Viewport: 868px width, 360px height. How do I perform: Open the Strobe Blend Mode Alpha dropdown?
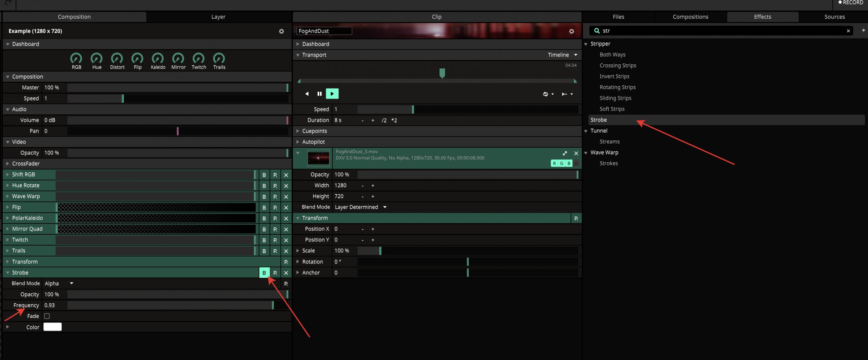[x=59, y=283]
